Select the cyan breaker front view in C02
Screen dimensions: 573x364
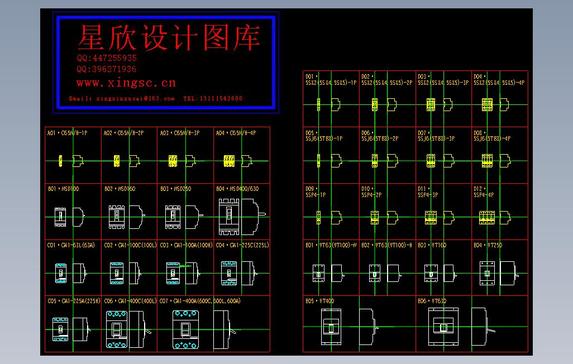117,273
